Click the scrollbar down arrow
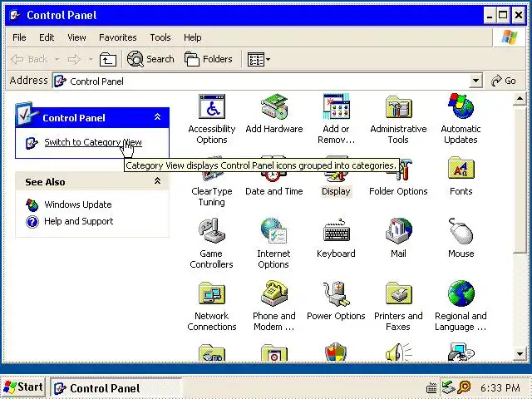 tap(520, 354)
